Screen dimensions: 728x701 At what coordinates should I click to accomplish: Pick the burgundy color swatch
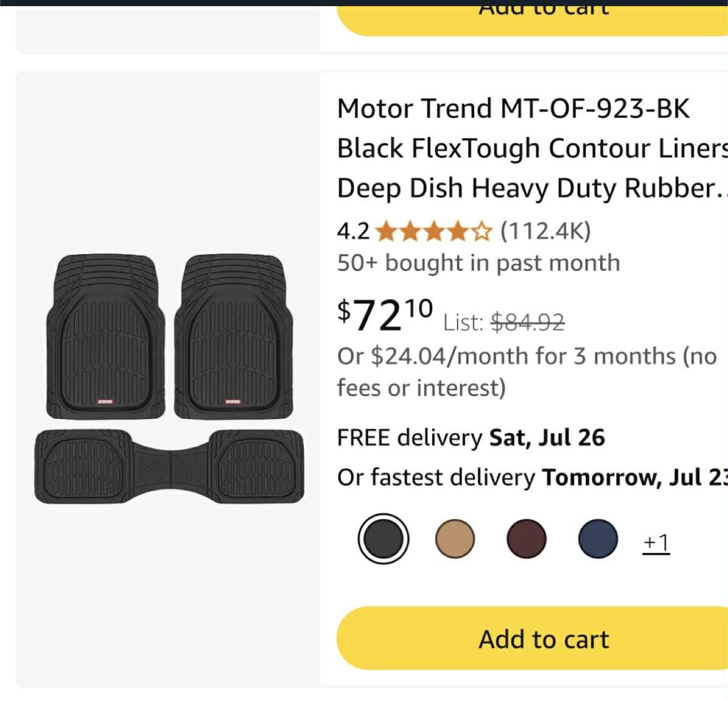coord(526,539)
